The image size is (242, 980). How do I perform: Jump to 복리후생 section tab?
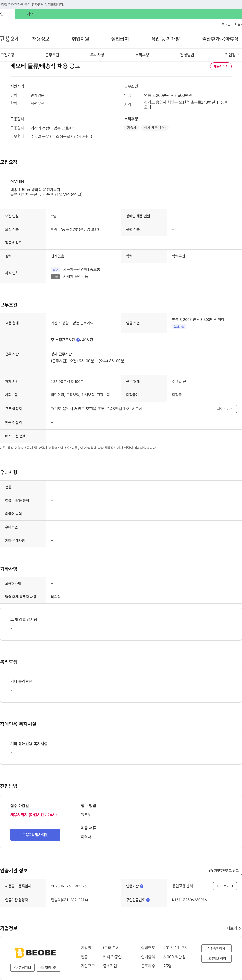(x=142, y=55)
